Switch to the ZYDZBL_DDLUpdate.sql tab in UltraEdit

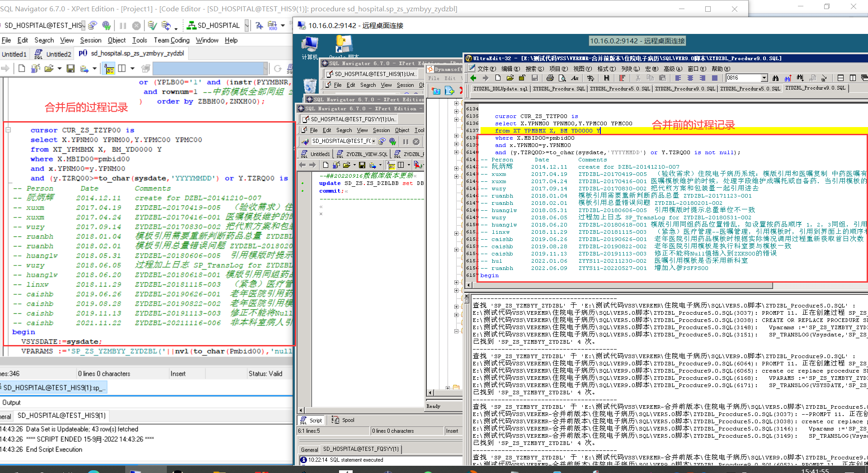click(x=500, y=89)
